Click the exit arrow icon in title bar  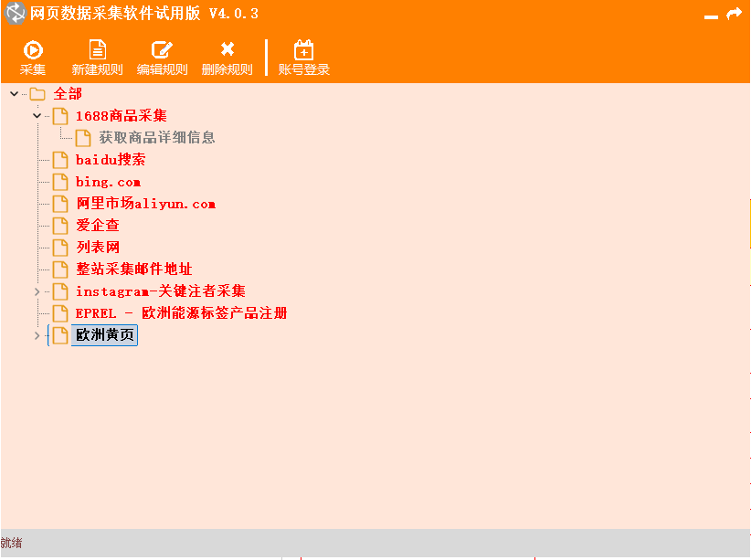(735, 14)
